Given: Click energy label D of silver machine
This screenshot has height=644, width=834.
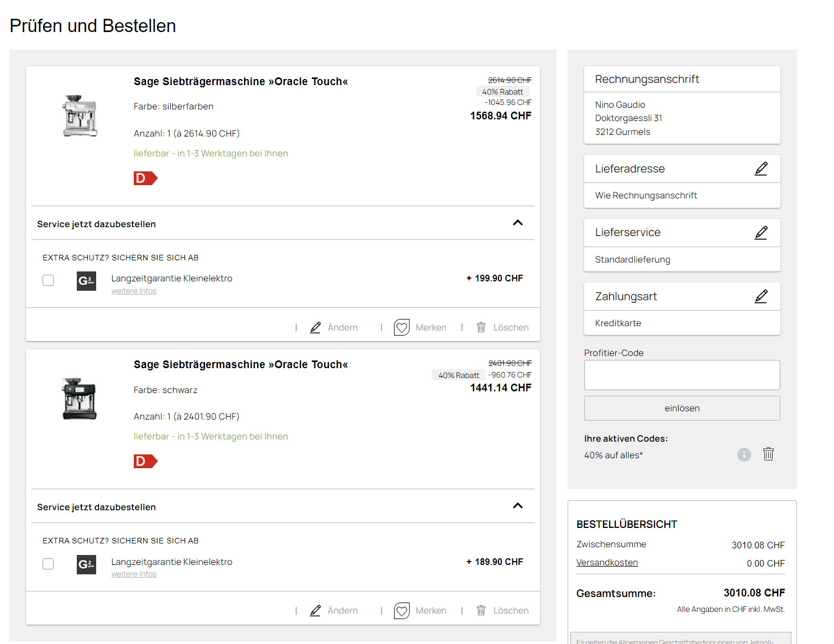Looking at the screenshot, I should click(x=145, y=178).
